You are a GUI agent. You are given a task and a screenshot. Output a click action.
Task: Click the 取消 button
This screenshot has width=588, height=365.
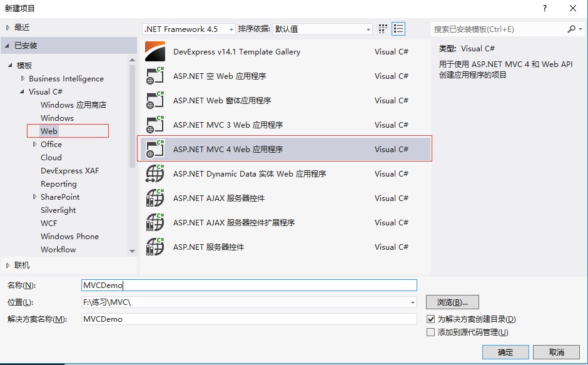click(557, 352)
